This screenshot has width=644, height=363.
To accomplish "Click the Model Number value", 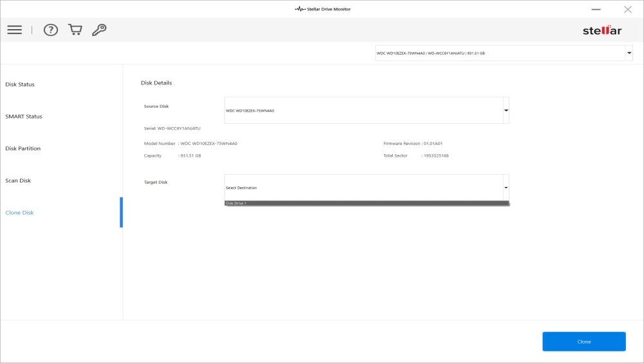I will (209, 144).
